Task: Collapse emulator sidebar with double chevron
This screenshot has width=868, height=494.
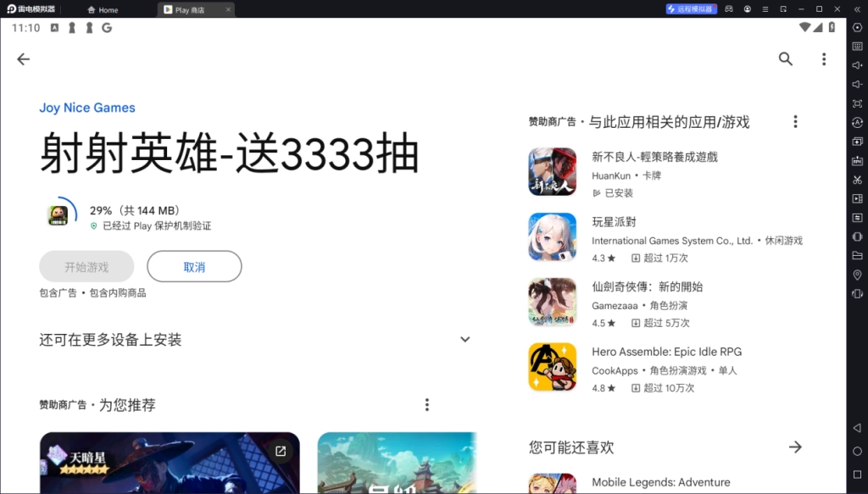Action: (858, 9)
